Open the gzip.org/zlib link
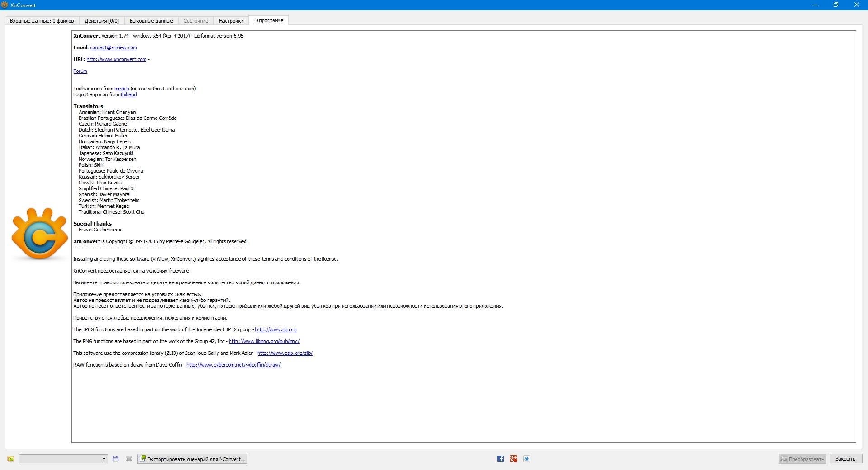The image size is (868, 470). coord(285,353)
